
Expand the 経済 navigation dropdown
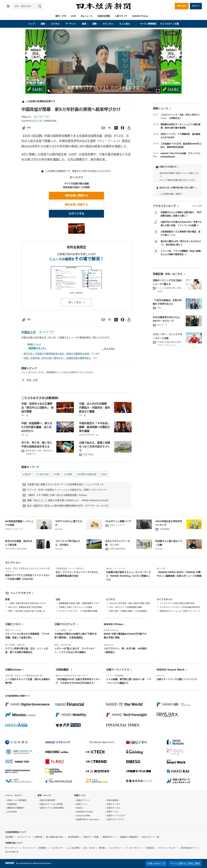(x=85, y=24)
